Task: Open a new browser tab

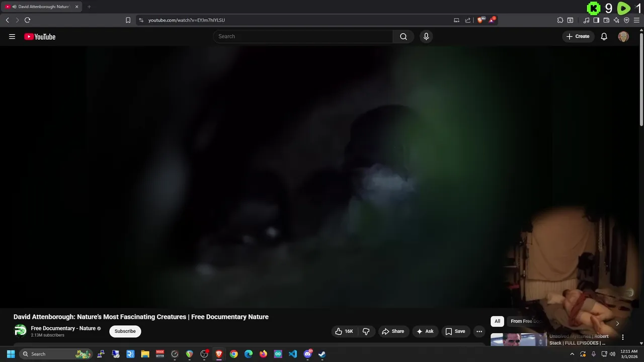Action: coord(89,7)
